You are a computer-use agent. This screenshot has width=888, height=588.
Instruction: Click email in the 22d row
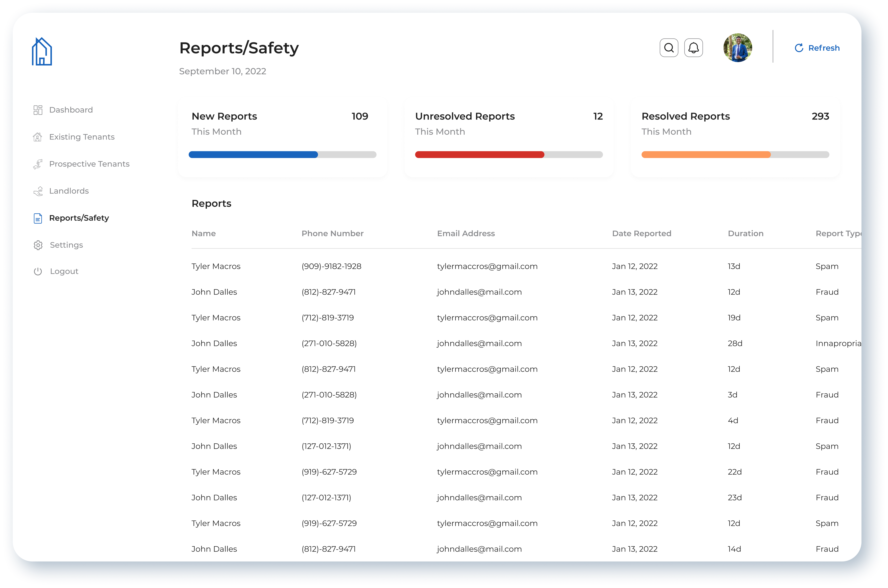(487, 472)
